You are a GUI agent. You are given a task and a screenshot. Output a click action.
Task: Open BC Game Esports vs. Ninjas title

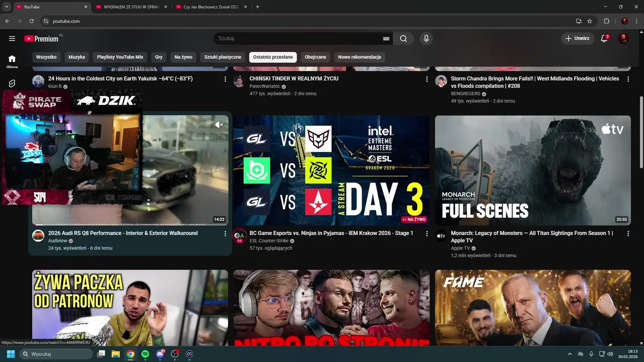331,233
